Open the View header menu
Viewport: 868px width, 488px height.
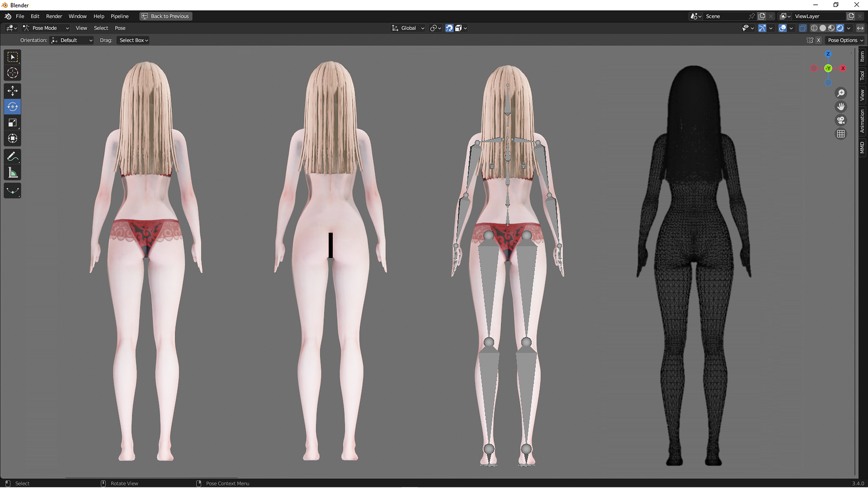tap(82, 28)
